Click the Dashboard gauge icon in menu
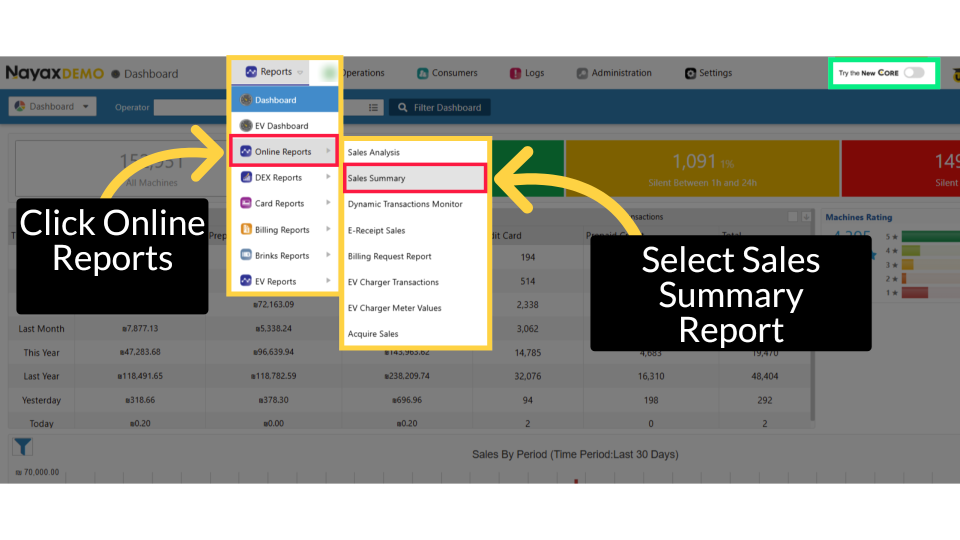 point(246,100)
